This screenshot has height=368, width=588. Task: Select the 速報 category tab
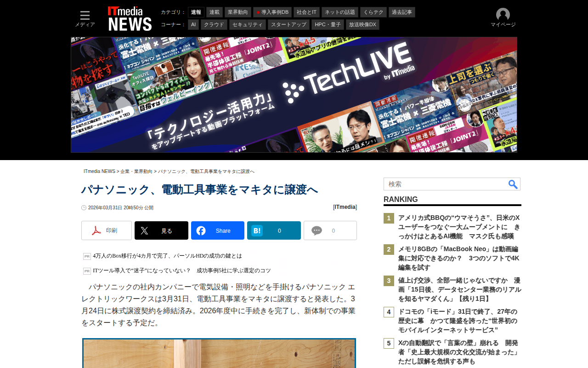[196, 12]
